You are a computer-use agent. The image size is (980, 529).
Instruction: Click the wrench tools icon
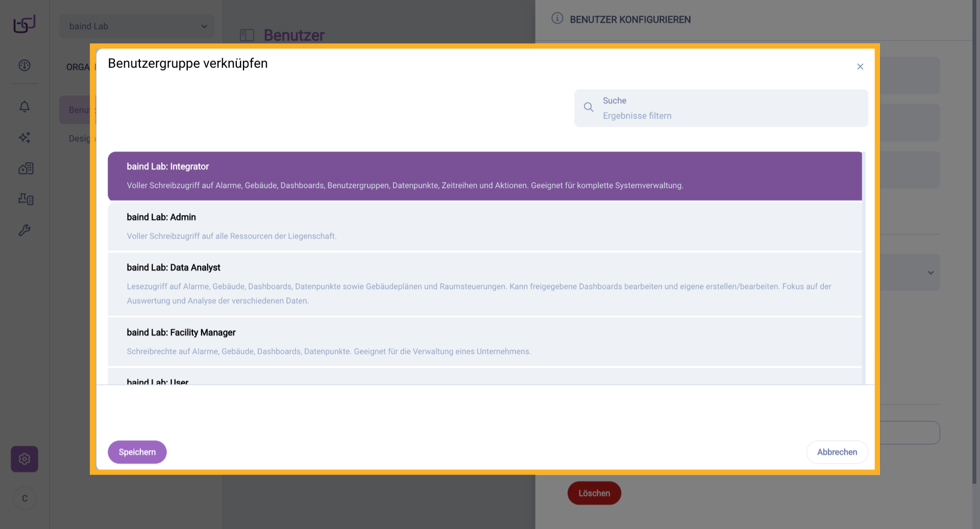pyautogui.click(x=24, y=230)
